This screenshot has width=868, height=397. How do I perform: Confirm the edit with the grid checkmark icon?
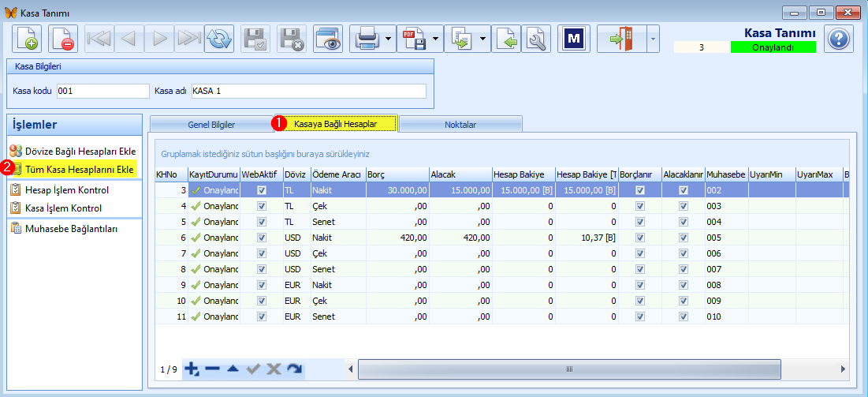[x=254, y=369]
